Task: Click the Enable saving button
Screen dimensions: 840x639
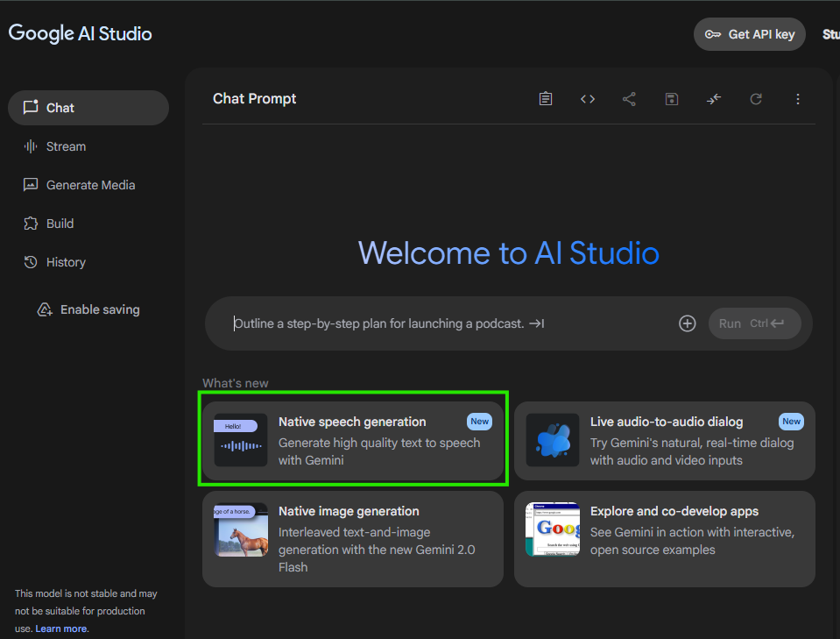Action: pos(88,309)
